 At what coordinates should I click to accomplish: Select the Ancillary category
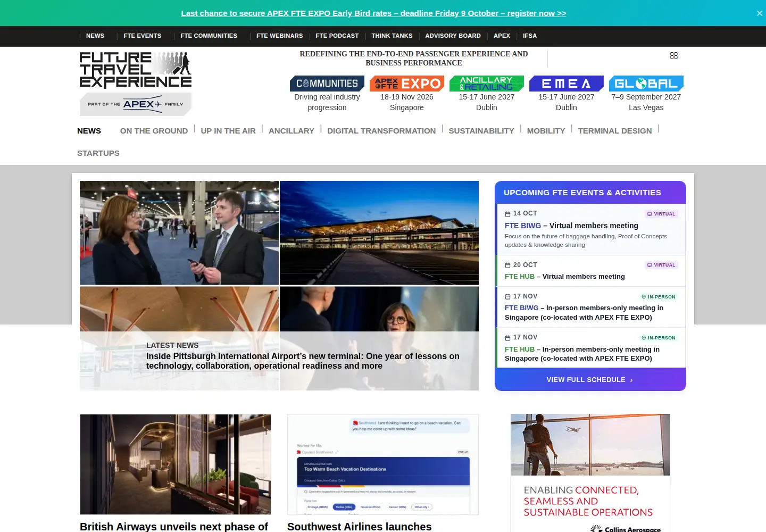point(292,131)
